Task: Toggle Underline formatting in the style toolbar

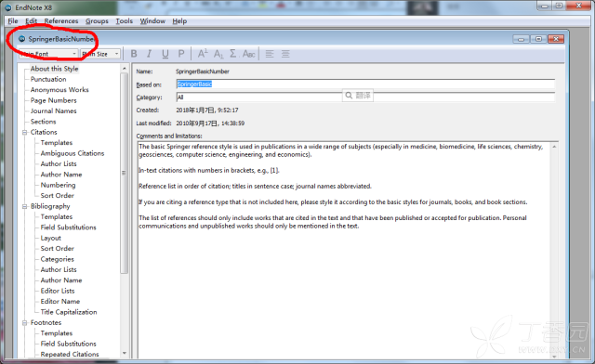Action: (165, 54)
